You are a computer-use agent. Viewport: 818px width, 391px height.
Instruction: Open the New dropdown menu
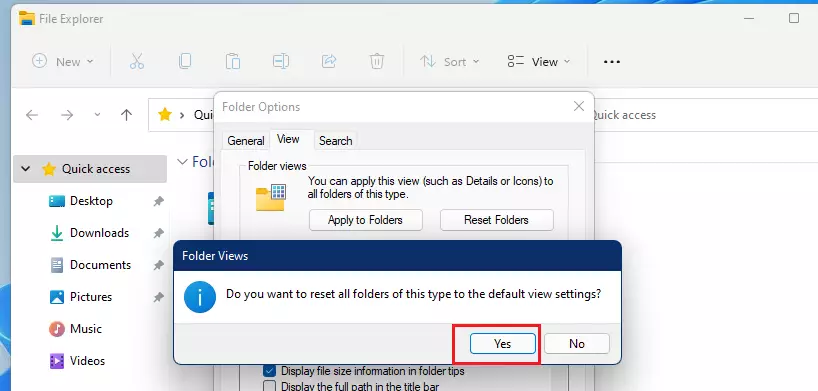point(63,62)
